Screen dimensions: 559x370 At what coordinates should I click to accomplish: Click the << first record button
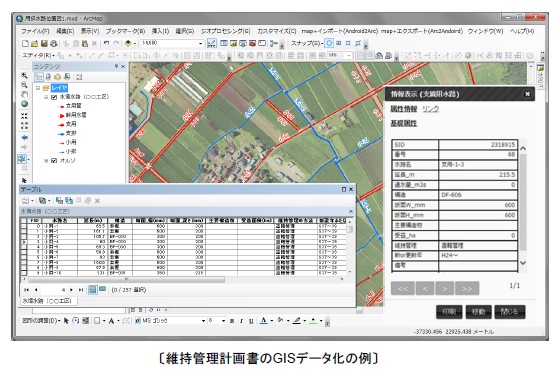click(402, 288)
